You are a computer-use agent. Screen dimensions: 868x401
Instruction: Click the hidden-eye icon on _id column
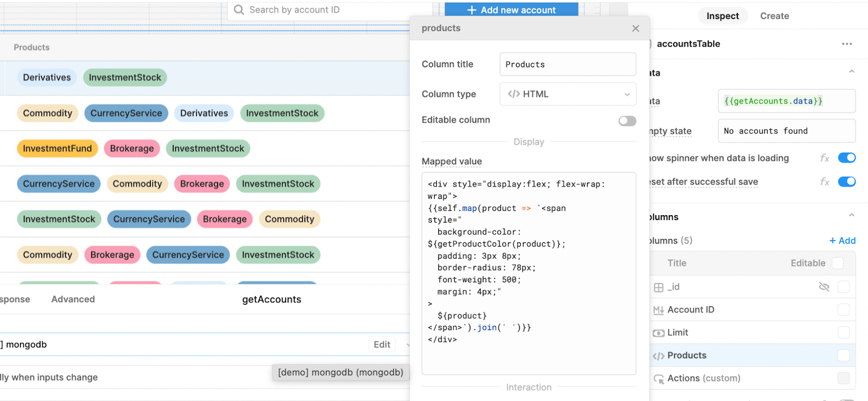tap(824, 287)
